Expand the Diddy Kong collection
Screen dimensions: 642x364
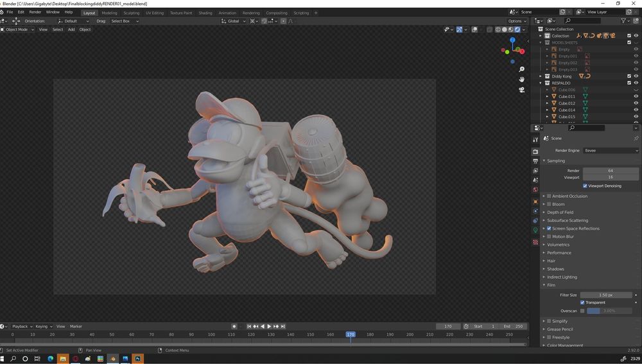click(x=541, y=76)
